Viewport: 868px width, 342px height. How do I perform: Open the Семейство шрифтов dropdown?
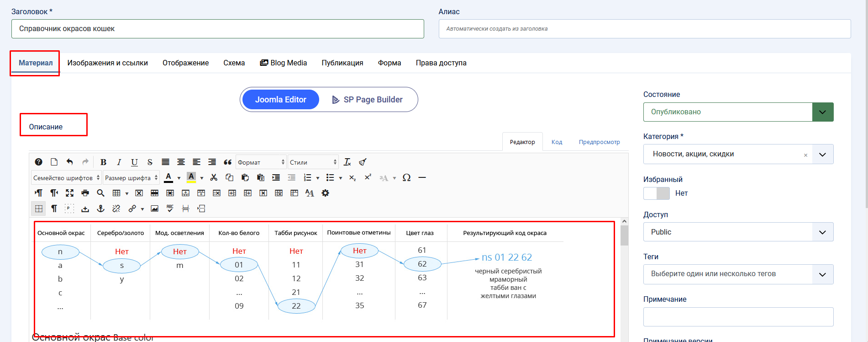(66, 178)
